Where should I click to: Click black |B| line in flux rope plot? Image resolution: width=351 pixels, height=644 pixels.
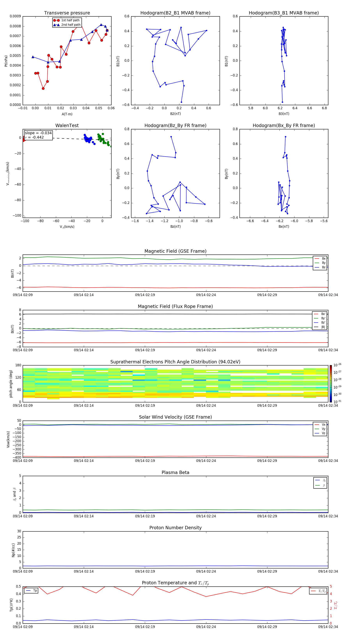[175, 314]
